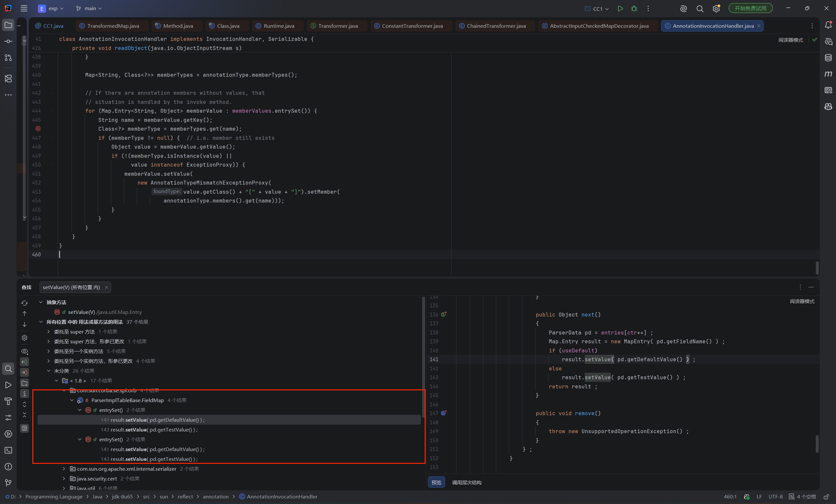Open the Commit tool window icon
The height and width of the screenshot is (504, 836).
point(8,41)
